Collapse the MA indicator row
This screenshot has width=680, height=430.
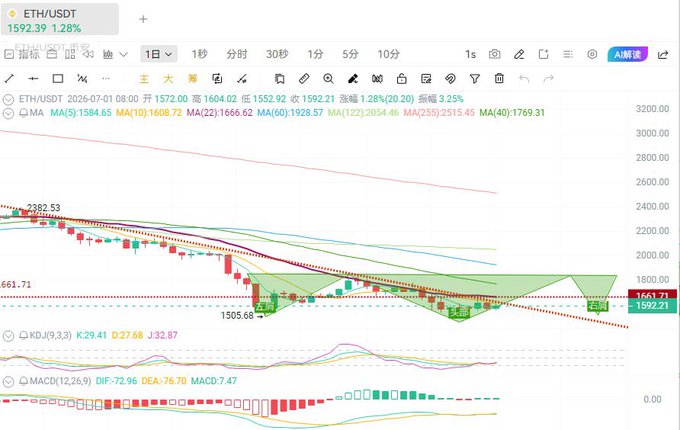click(x=8, y=114)
